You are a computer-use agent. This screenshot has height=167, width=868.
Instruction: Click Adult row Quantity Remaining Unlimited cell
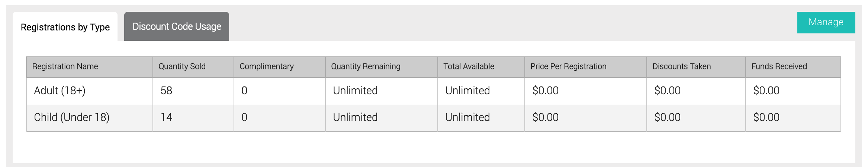click(x=355, y=91)
